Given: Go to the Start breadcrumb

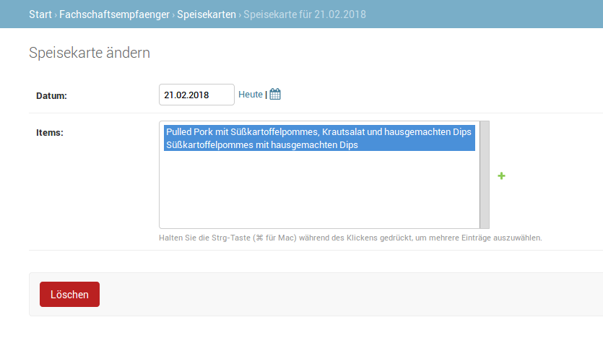Looking at the screenshot, I should coord(40,14).
